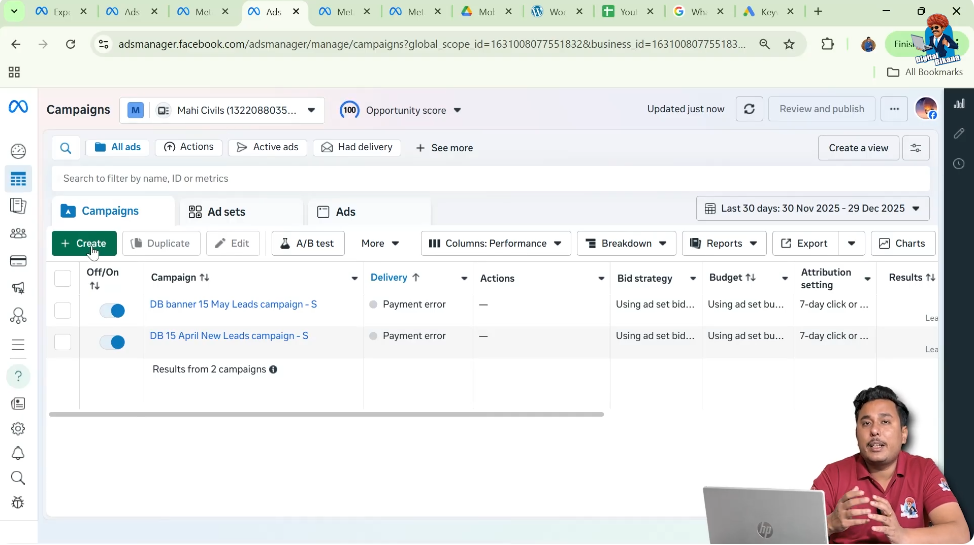
Task: Open a new browser tab with plus
Action: pyautogui.click(x=818, y=12)
